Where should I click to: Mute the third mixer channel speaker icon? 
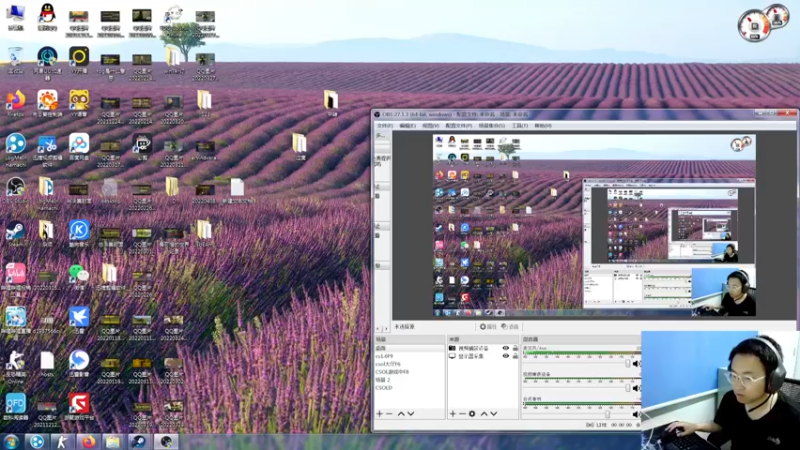[x=636, y=414]
